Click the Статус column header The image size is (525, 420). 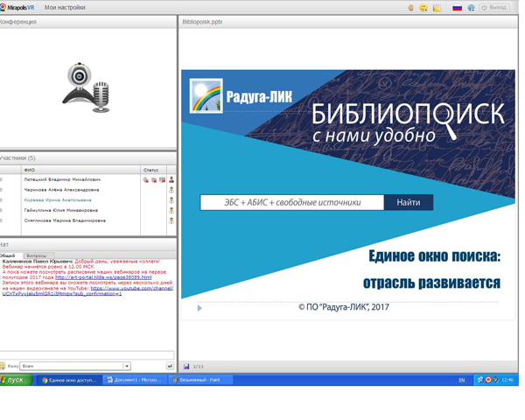point(151,170)
